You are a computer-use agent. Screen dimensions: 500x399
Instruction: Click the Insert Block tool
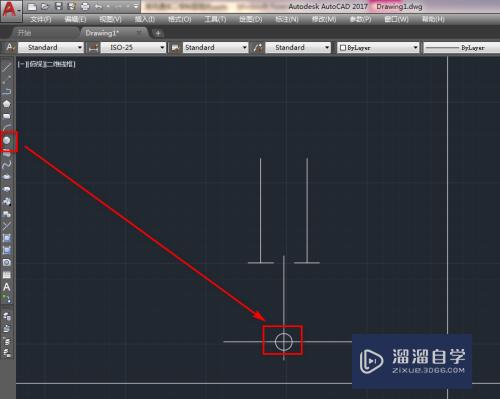click(x=7, y=201)
